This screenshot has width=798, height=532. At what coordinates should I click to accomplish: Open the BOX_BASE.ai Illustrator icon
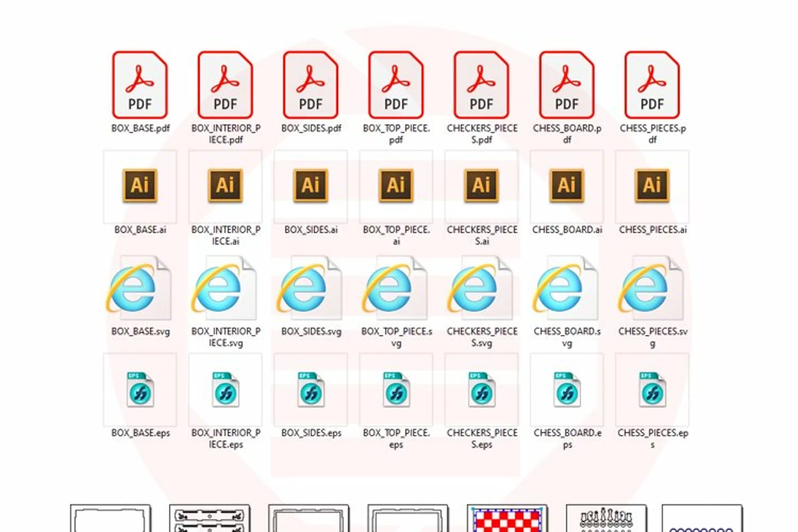click(x=140, y=186)
